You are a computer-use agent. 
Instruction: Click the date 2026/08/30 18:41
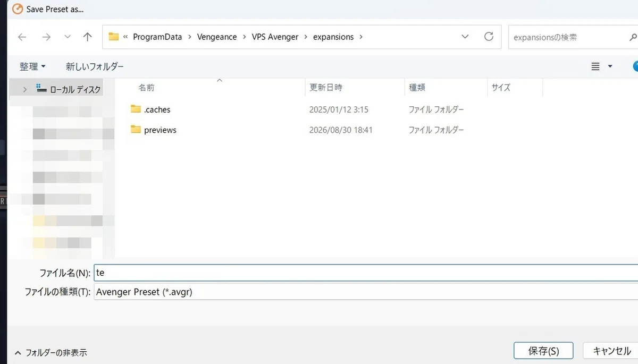tap(341, 130)
